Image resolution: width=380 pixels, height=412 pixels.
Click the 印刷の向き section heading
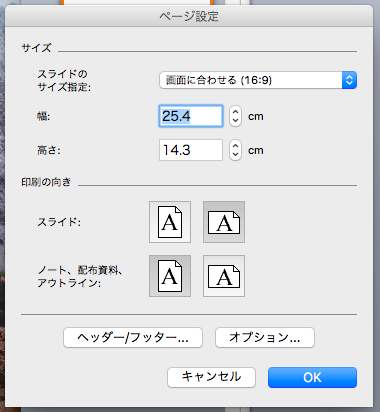(x=46, y=182)
